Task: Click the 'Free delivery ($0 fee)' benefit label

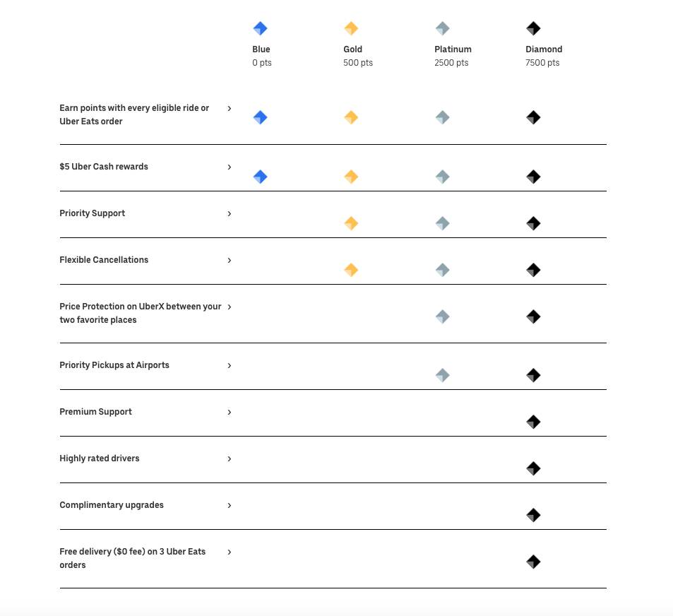Action: tap(133, 558)
